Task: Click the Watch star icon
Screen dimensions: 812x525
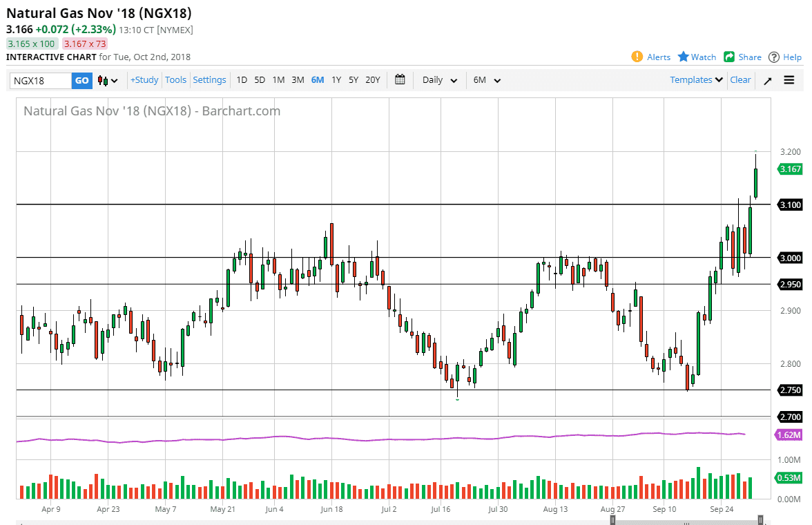Action: point(683,57)
